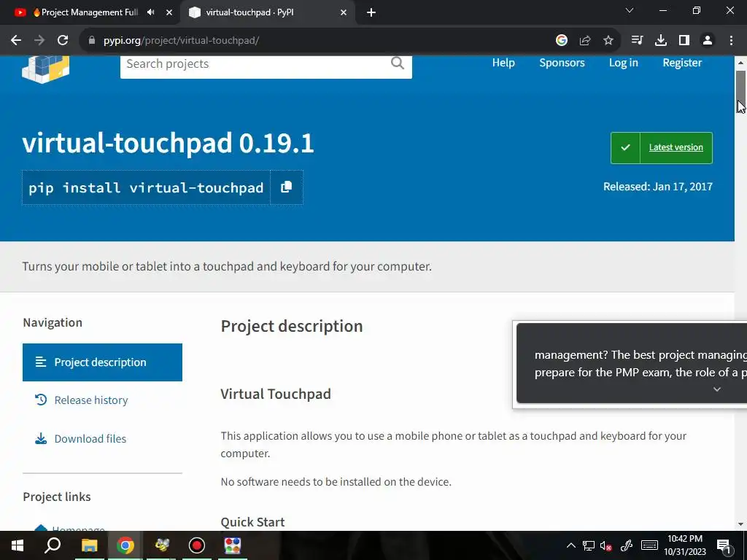Click the PyPI logo

click(x=46, y=69)
